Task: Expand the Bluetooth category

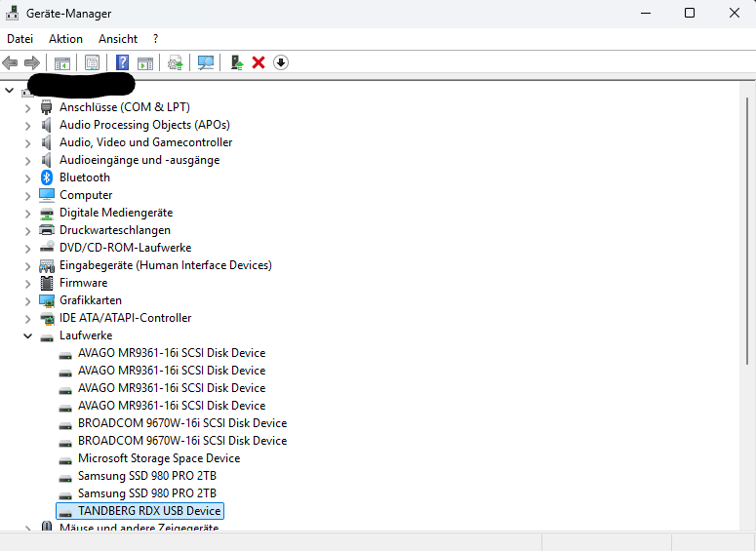Action: [x=27, y=178]
